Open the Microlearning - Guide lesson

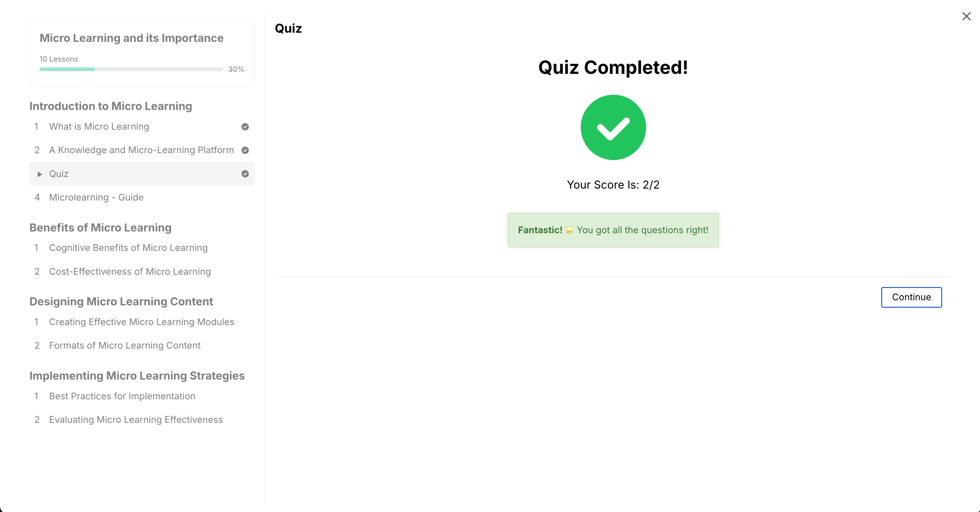[x=96, y=197]
